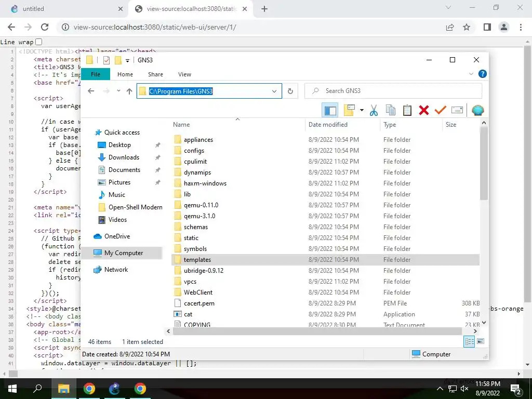
Task: Click the Explorer help question mark icon
Action: click(x=482, y=74)
